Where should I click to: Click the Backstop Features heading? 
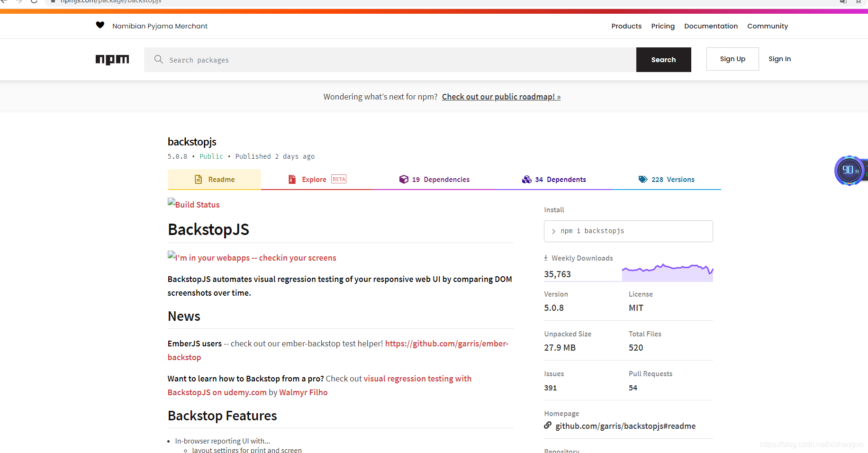click(222, 416)
